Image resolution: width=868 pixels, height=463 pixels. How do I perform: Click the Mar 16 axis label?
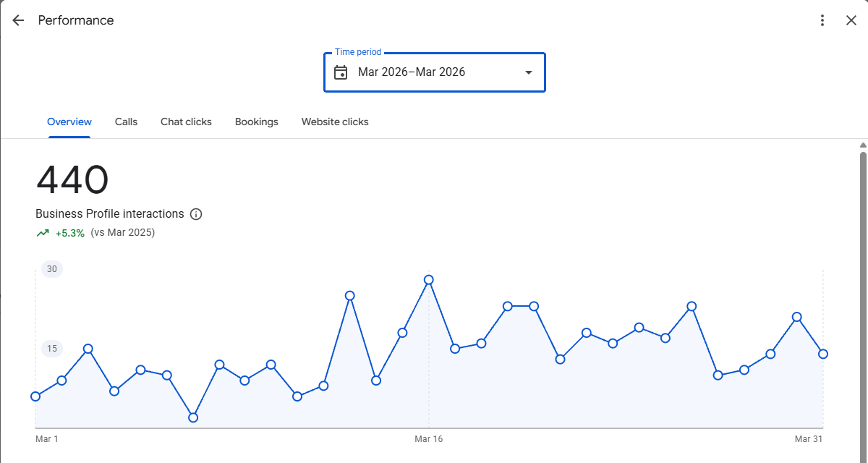pyautogui.click(x=429, y=439)
